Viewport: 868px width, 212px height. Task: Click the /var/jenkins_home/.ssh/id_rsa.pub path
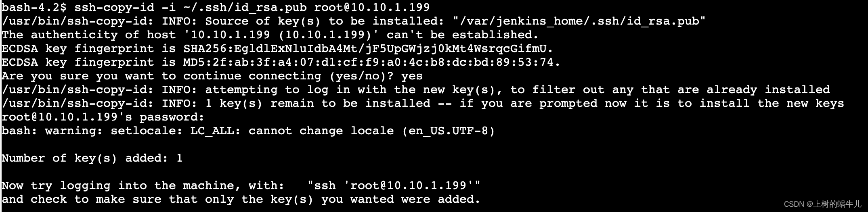pos(579,21)
